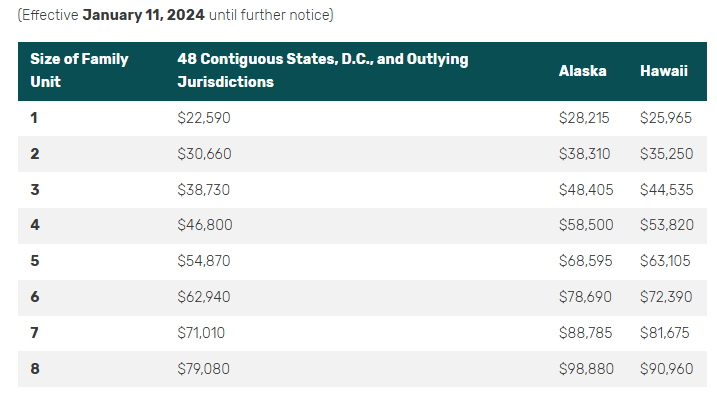717x401 pixels.
Task: Select Alaska amount $48,405
Action: pos(587,190)
